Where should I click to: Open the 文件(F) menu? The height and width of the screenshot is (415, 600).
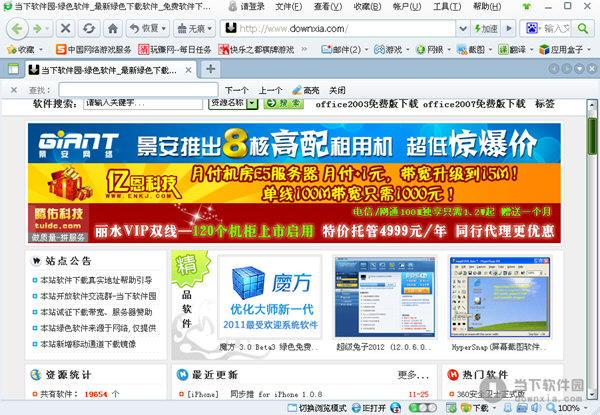point(289,7)
